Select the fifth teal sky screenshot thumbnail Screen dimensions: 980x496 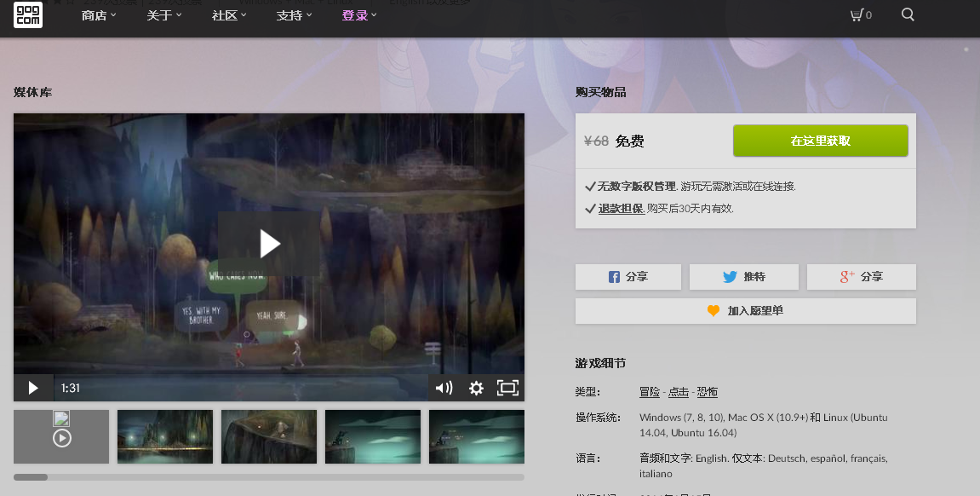[x=476, y=436]
